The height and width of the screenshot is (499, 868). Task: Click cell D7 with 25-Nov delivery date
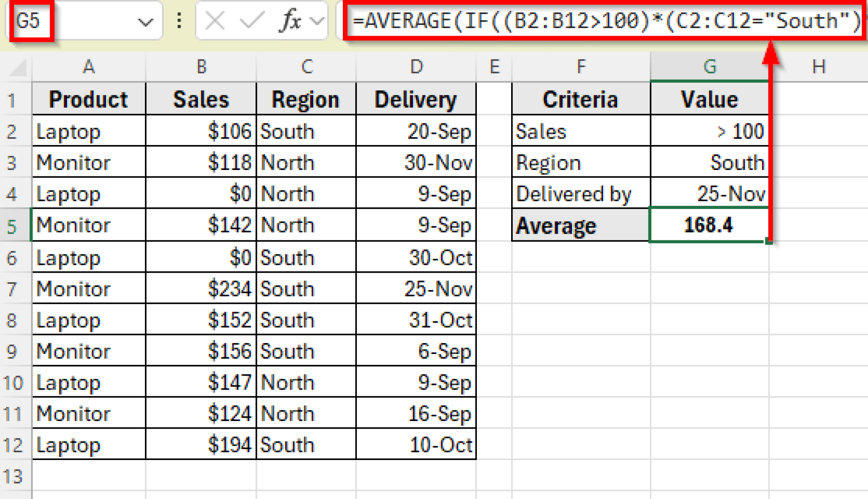[416, 288]
